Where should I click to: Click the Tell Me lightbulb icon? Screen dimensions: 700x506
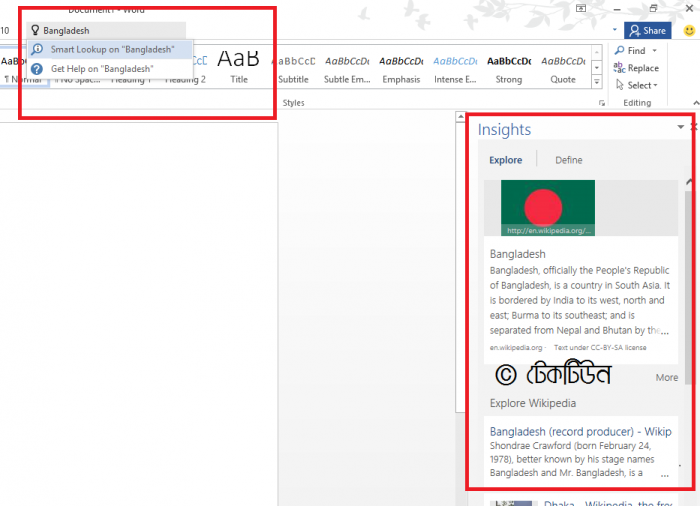coord(35,30)
